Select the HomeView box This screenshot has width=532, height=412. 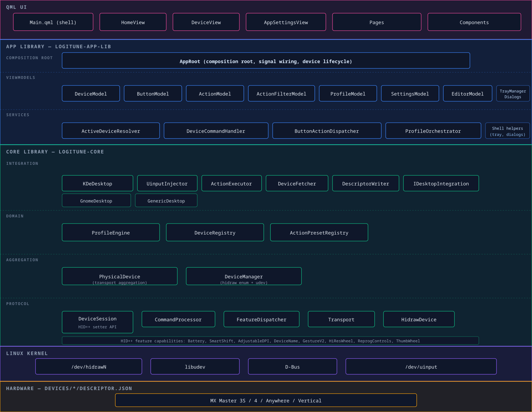(133, 22)
